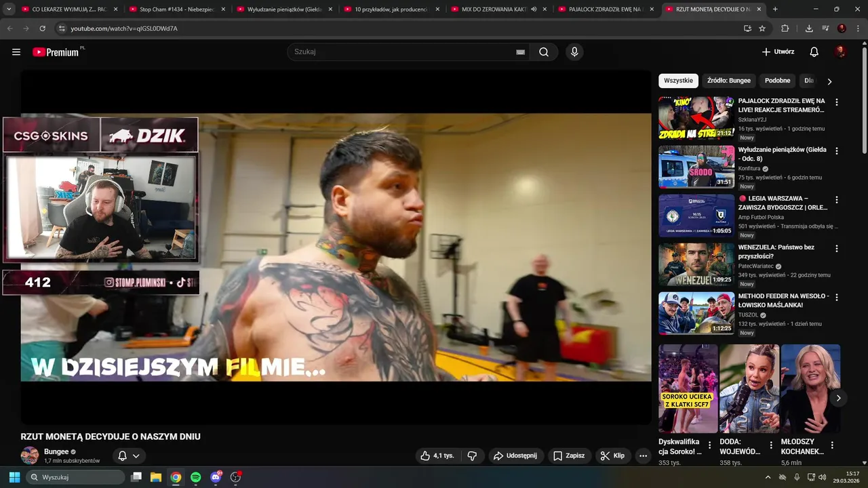This screenshot has height=488, width=868.
Task: Open the YouTube account avatar menu
Action: 840,52
